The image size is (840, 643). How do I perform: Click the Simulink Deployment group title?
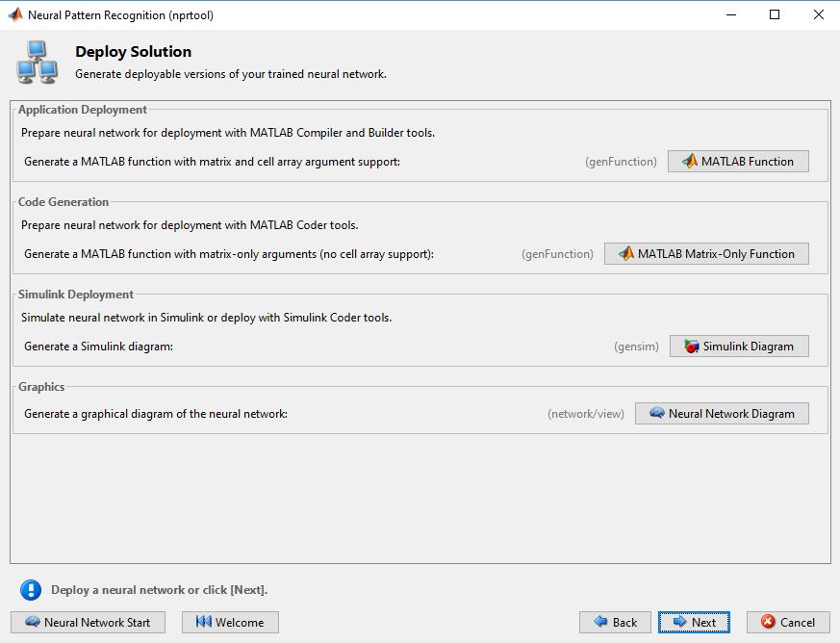(76, 295)
